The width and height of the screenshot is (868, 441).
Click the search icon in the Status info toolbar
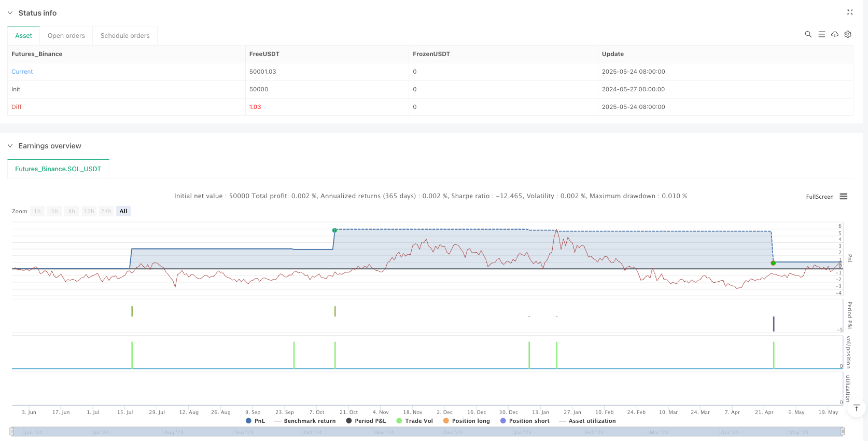click(x=808, y=34)
